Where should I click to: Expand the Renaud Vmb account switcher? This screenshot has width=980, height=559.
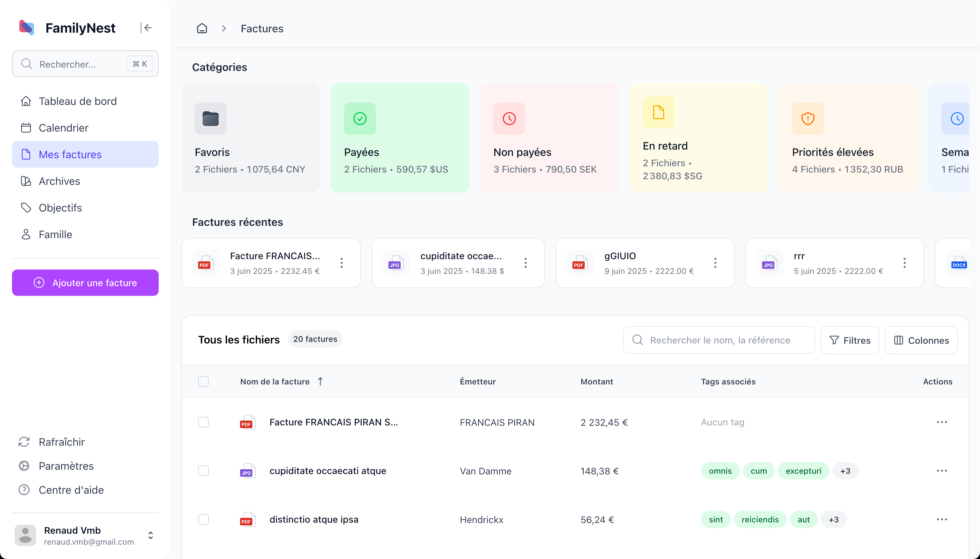click(x=151, y=535)
